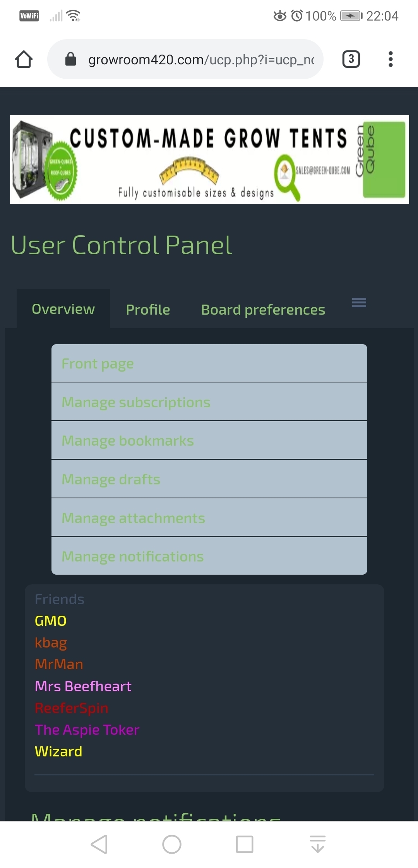Tap the browser home icon
Screen dimensions: 418x868
[x=24, y=59]
